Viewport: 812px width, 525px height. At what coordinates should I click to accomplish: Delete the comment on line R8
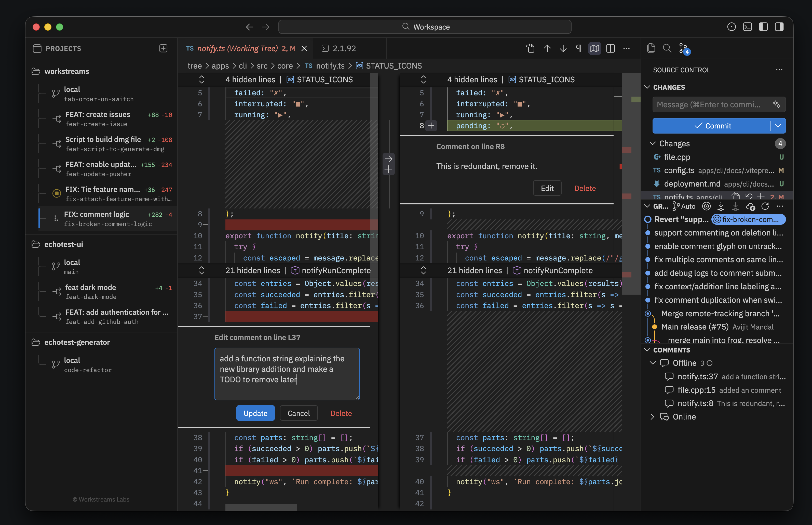pyautogui.click(x=585, y=188)
